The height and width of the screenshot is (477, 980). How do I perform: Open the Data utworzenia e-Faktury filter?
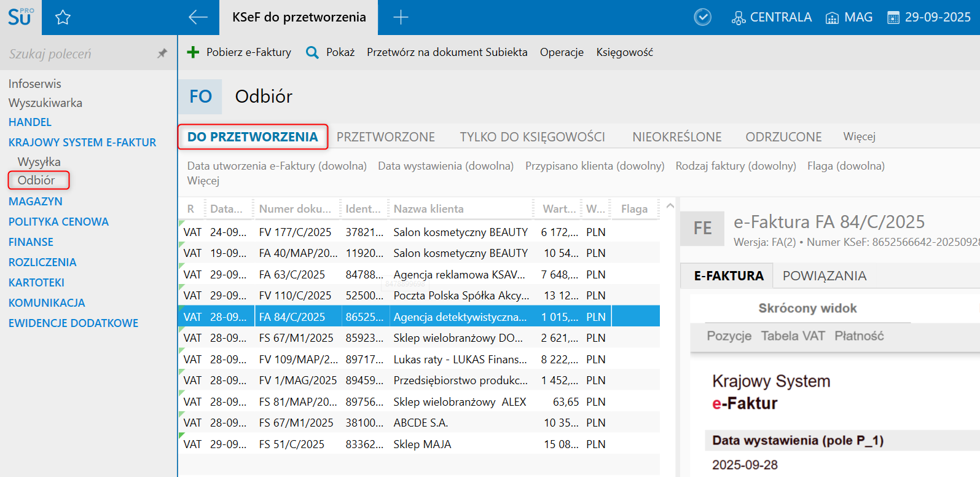(277, 166)
